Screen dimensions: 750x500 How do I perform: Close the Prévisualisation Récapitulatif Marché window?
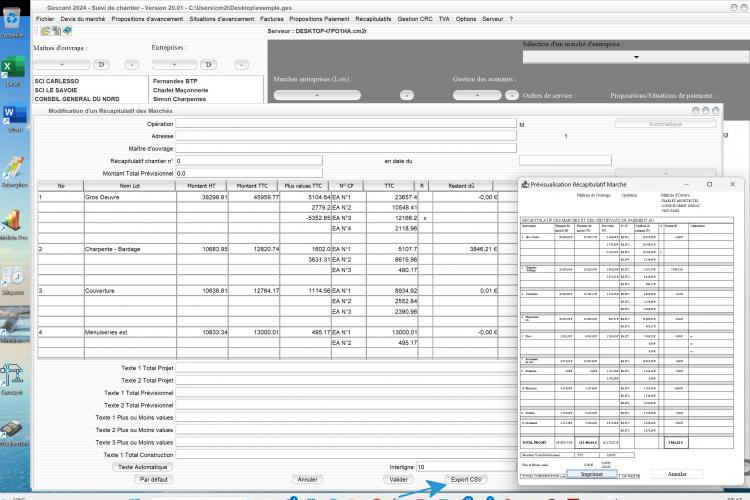(732, 184)
